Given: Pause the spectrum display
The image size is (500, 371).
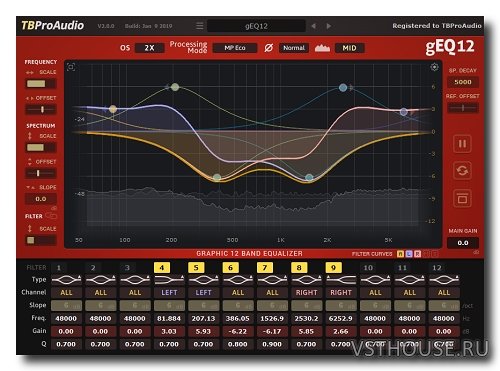Looking at the screenshot, I should [462, 144].
